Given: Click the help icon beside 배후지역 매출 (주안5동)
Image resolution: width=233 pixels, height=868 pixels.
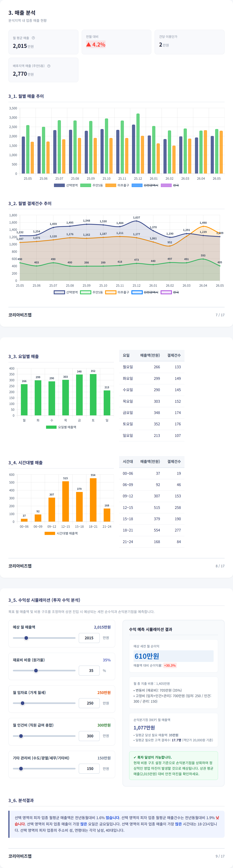Looking at the screenshot, I should pyautogui.click(x=49, y=66).
